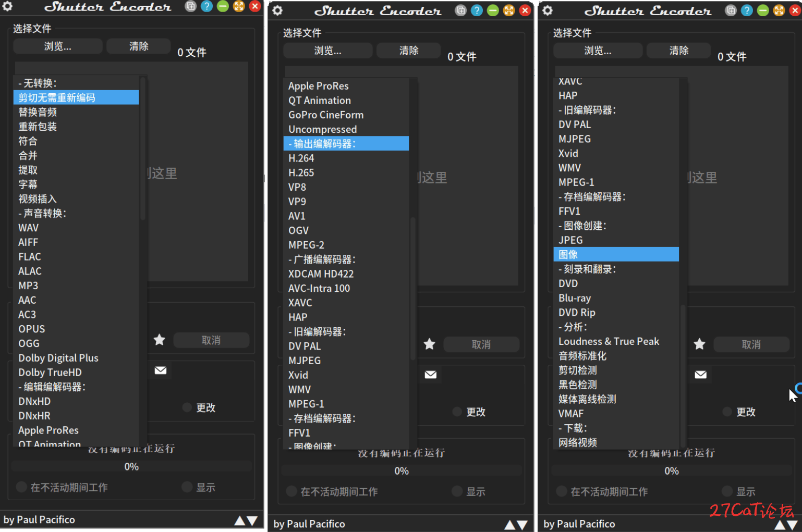Click the blue help icon in middle window
This screenshot has height=532, width=802.
477,10
